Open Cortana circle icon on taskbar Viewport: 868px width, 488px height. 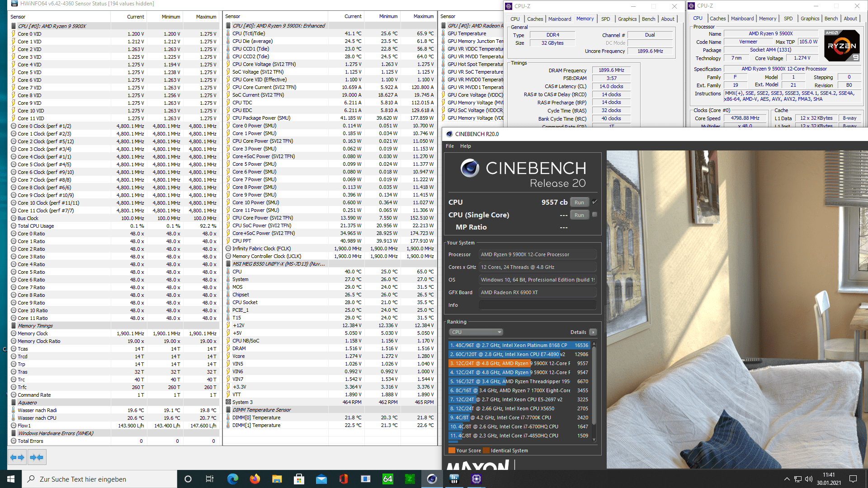(x=188, y=479)
